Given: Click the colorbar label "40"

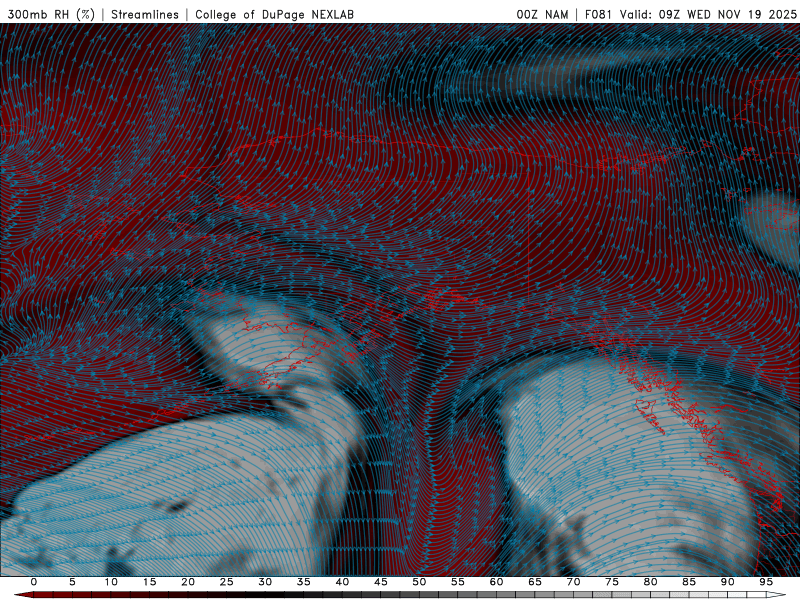Looking at the screenshot, I should 342,582.
